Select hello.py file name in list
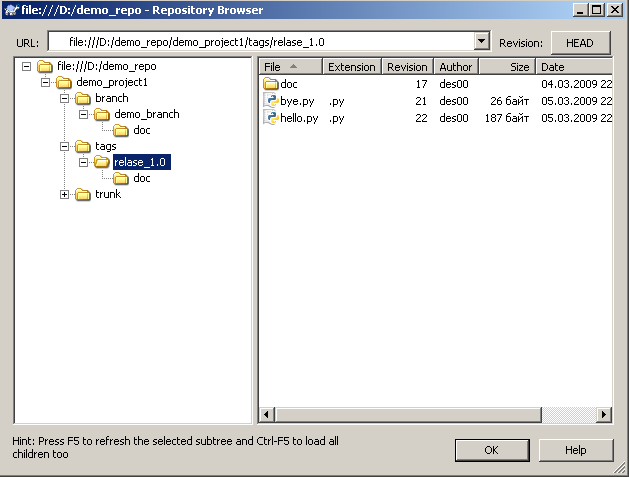The width and height of the screenshot is (629, 477). 299,118
